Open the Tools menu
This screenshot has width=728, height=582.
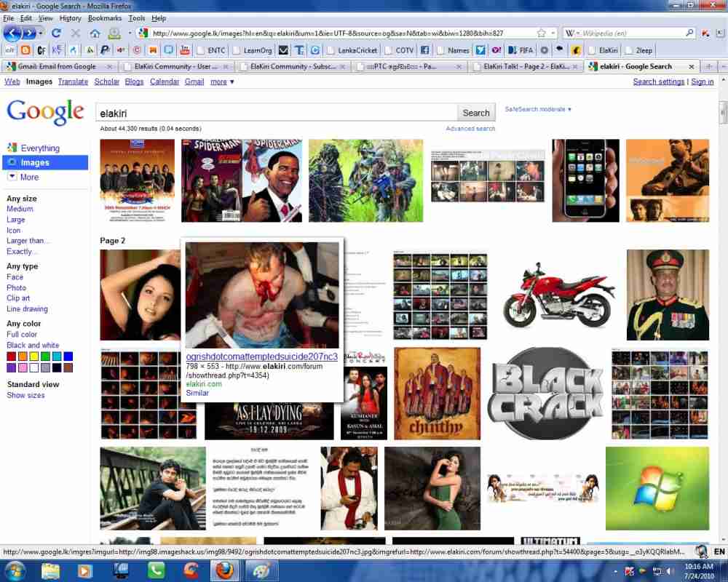click(x=137, y=18)
